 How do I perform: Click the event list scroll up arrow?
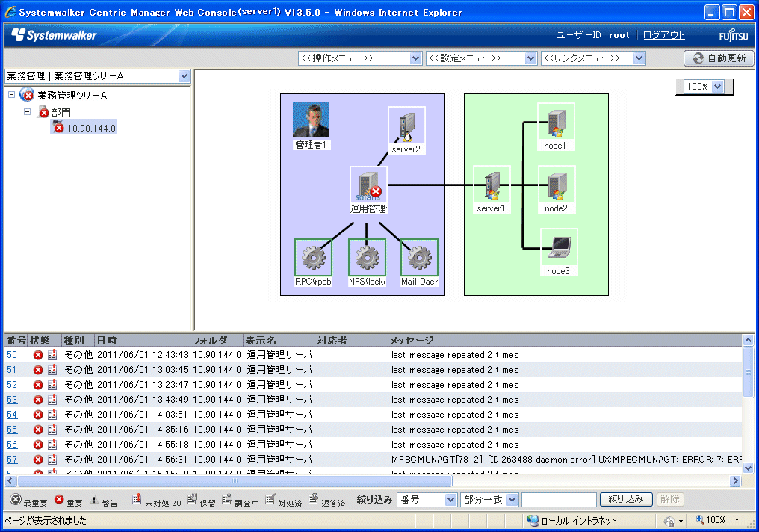click(748, 340)
